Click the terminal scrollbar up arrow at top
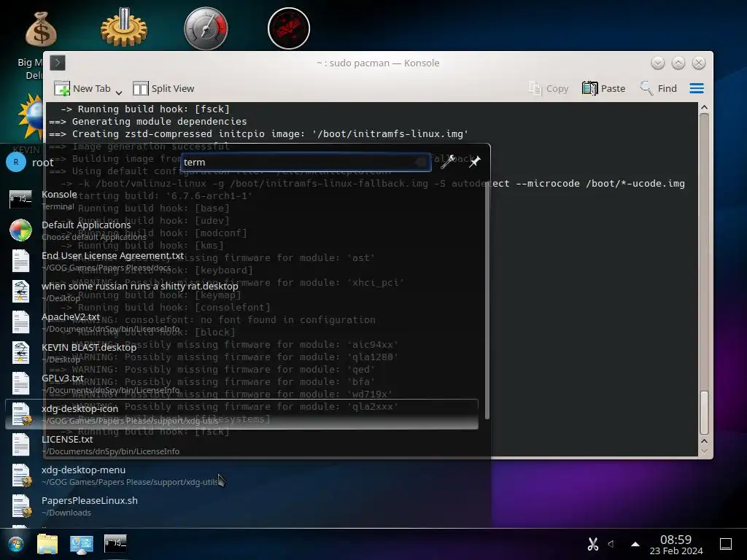Image resolution: width=747 pixels, height=560 pixels. (704, 108)
